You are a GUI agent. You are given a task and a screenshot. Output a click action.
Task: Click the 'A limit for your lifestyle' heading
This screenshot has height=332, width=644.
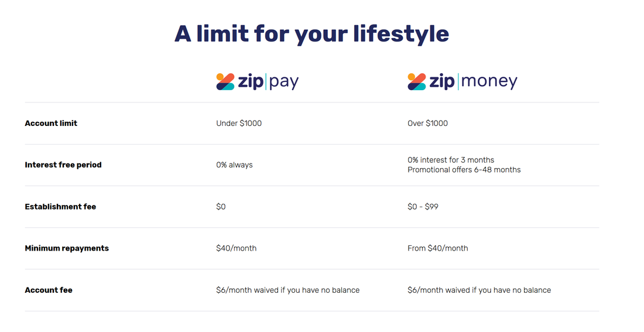coord(311,33)
